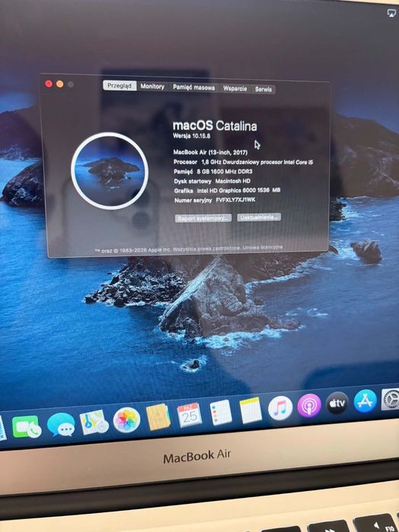Open Podcasts in the Dock
The height and width of the screenshot is (532, 399).
point(309,405)
